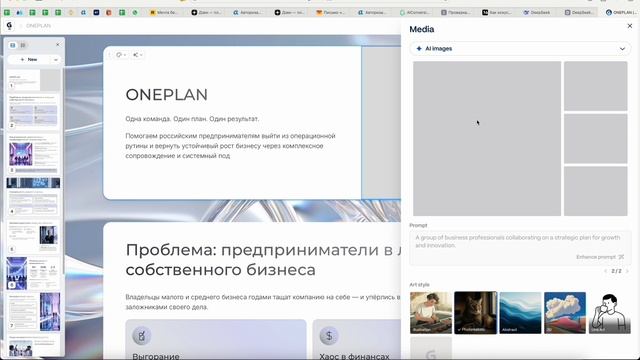Viewport: 640px width, 360px height.
Task: Close the slide sidebar panel
Action: click(x=58, y=44)
